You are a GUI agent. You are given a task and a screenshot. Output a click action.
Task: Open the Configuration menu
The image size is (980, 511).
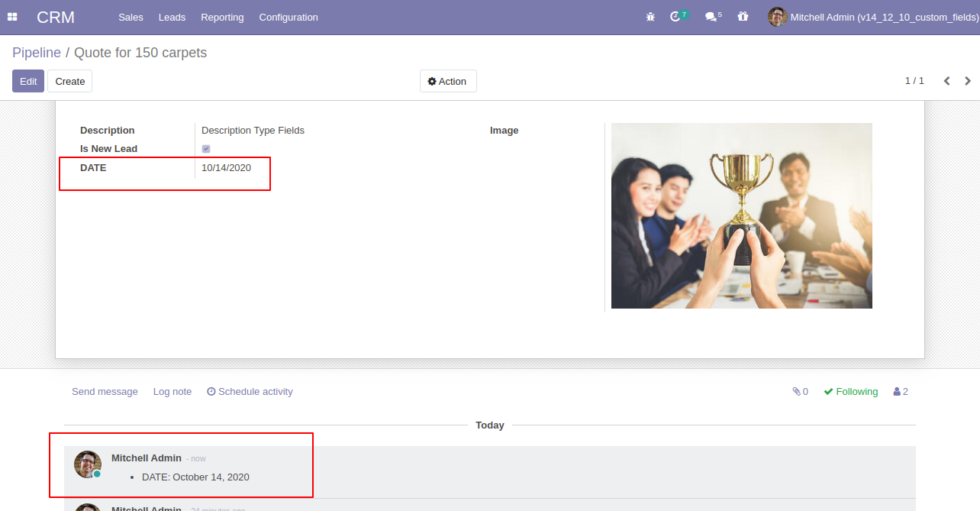(x=289, y=17)
